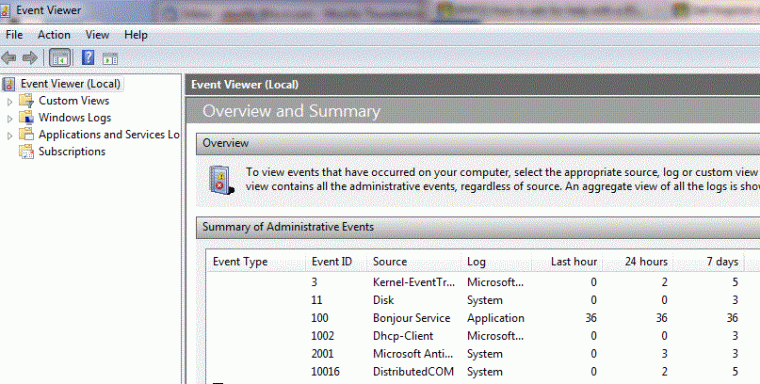Viewport: 760px width, 384px height.
Task: Toggle the Show/Hide Console Tree icon
Action: coord(60,59)
